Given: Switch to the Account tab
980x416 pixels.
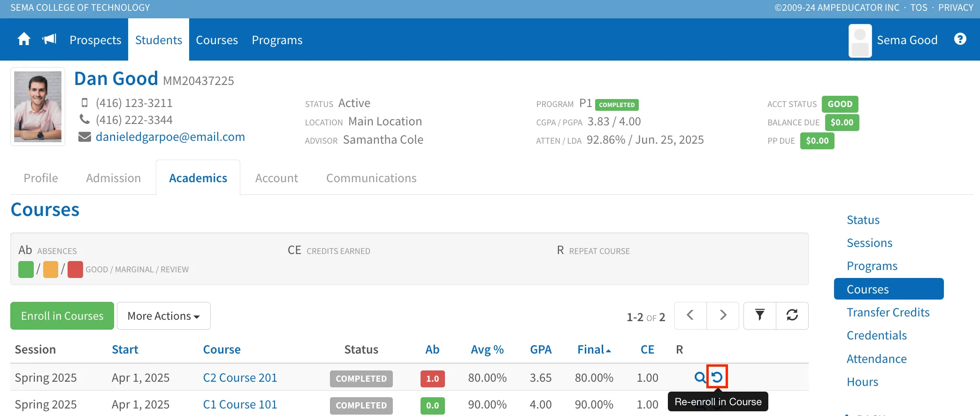Looking at the screenshot, I should tap(276, 178).
